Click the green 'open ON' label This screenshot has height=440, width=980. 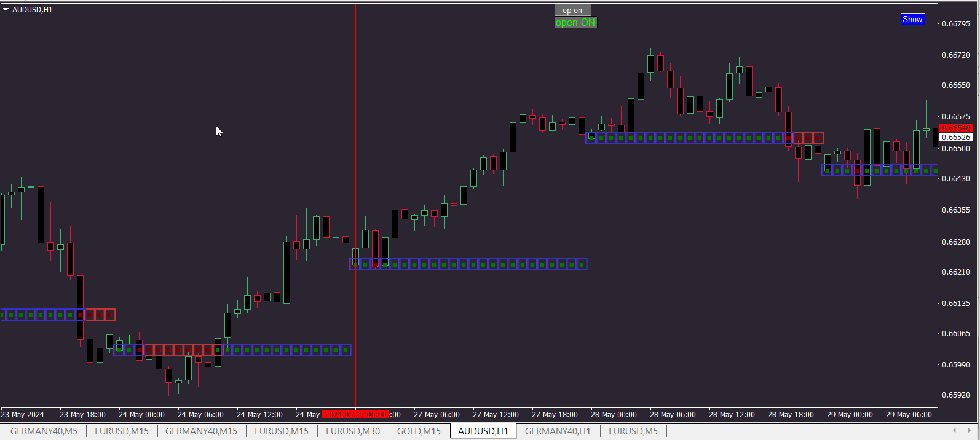point(575,22)
